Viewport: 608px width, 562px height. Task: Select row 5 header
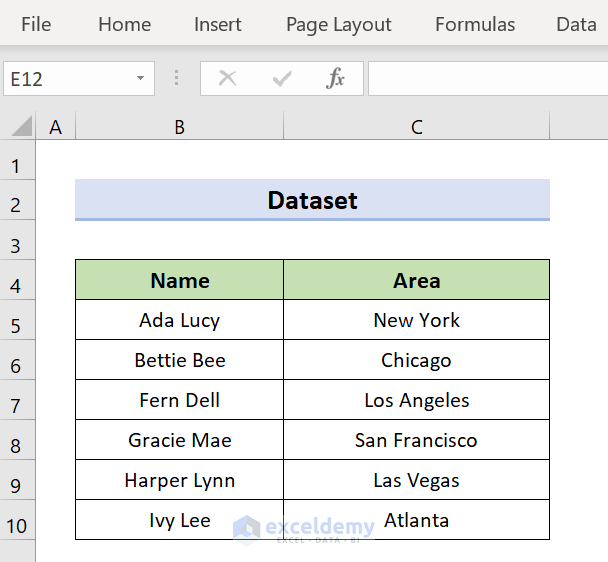[16, 326]
